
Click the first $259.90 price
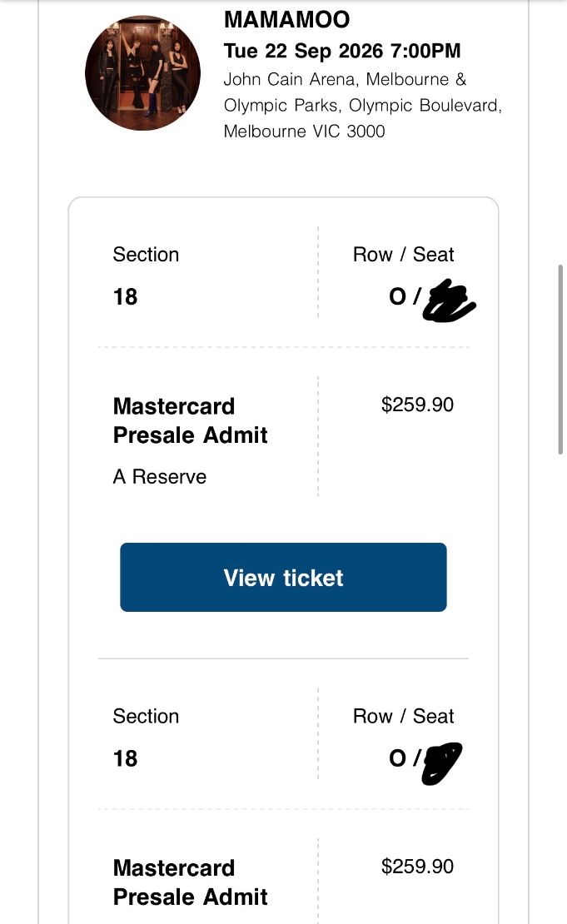(417, 405)
